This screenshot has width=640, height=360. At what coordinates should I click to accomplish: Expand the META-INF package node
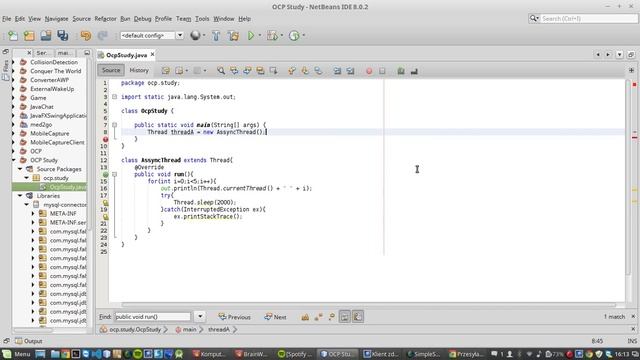click(33, 213)
